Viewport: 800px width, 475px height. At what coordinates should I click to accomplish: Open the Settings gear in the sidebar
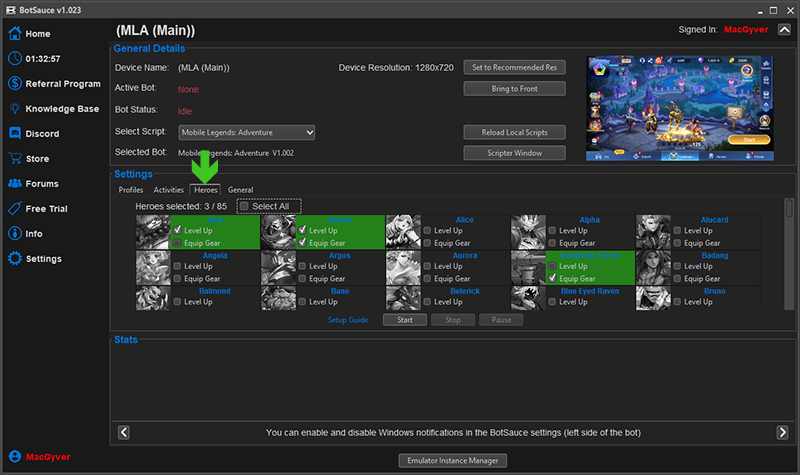click(x=15, y=258)
